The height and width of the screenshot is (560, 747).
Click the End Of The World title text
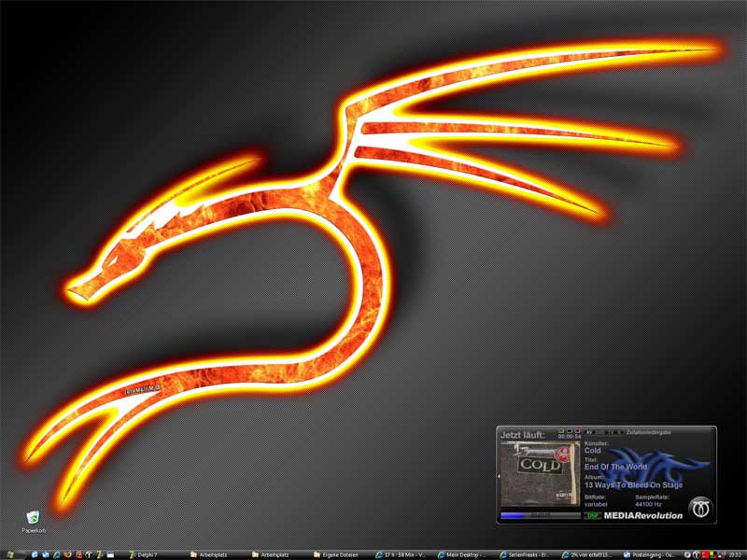coord(615,467)
